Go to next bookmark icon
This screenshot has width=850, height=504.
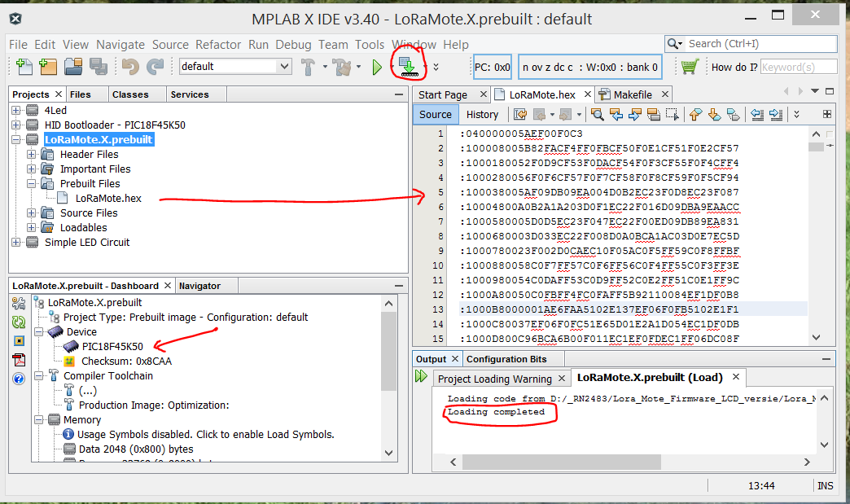[x=715, y=114]
